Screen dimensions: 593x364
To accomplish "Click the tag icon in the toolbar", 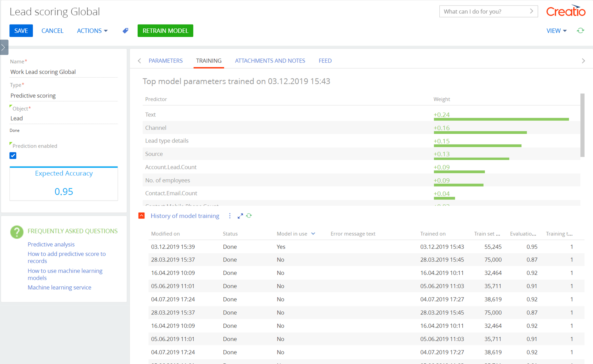I will (125, 31).
